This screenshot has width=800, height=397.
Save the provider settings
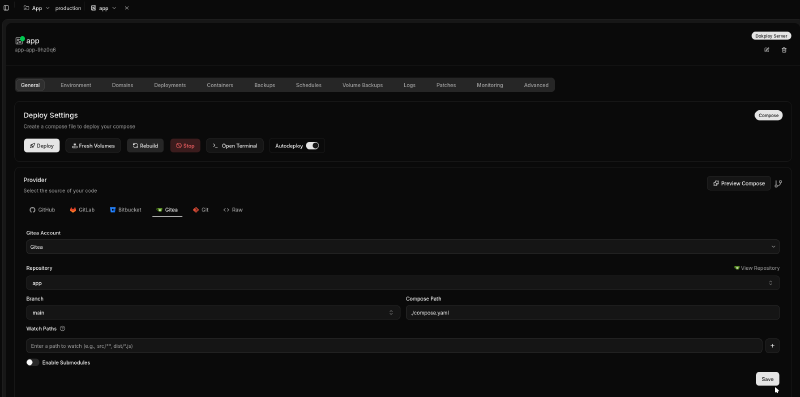(767, 379)
